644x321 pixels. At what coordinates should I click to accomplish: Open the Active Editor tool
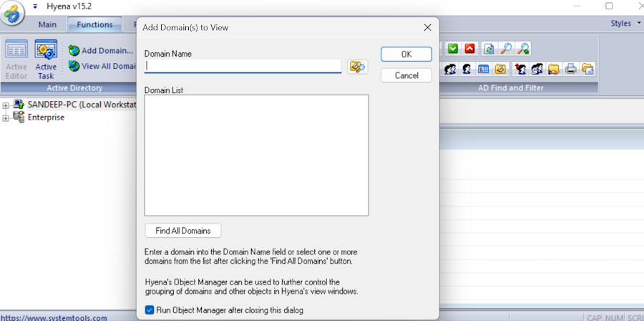(x=16, y=59)
